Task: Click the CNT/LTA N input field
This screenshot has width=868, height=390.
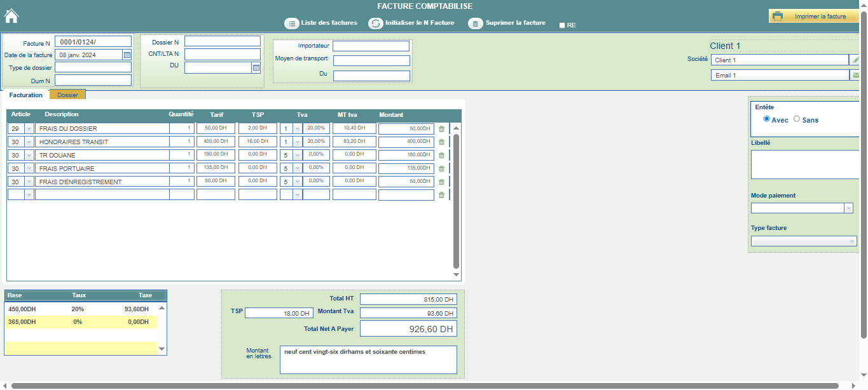Action: (x=223, y=54)
